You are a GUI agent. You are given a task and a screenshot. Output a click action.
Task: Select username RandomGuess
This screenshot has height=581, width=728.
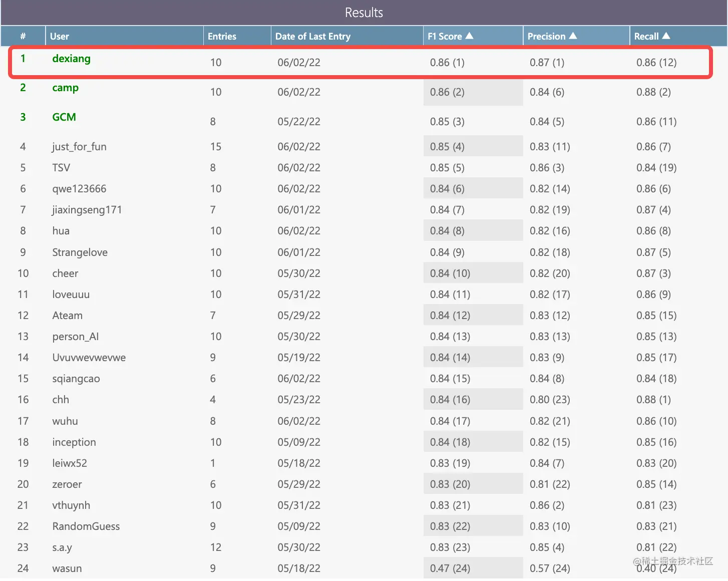coord(86,526)
